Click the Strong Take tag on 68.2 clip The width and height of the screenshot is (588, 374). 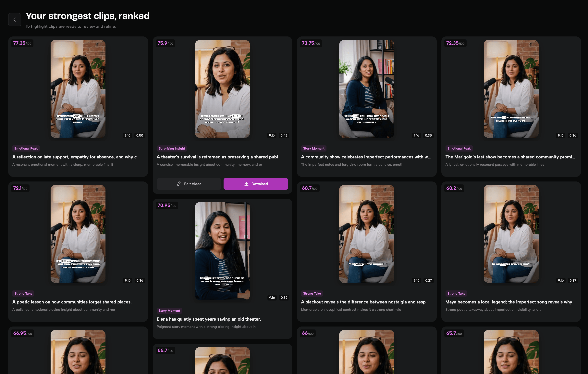[x=456, y=293]
